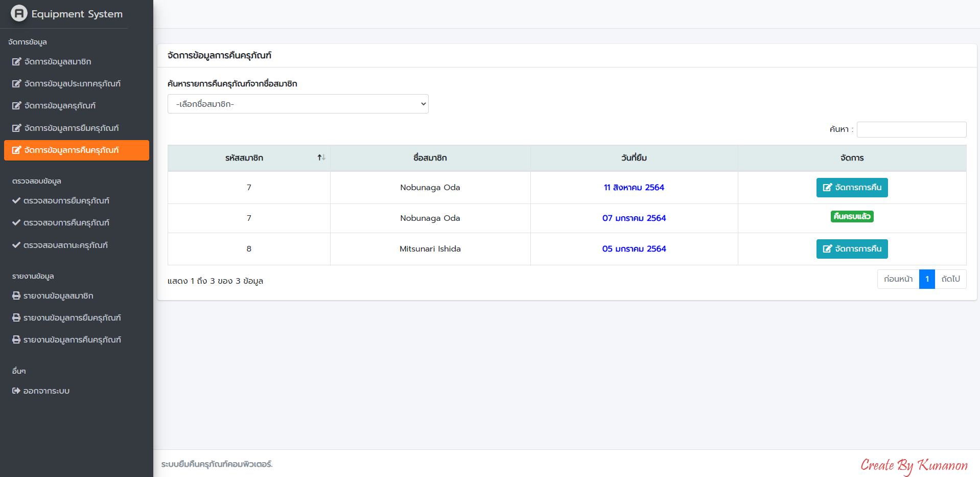This screenshot has height=477, width=980.
Task: Focus the ค้นหา search input field
Action: (x=911, y=129)
